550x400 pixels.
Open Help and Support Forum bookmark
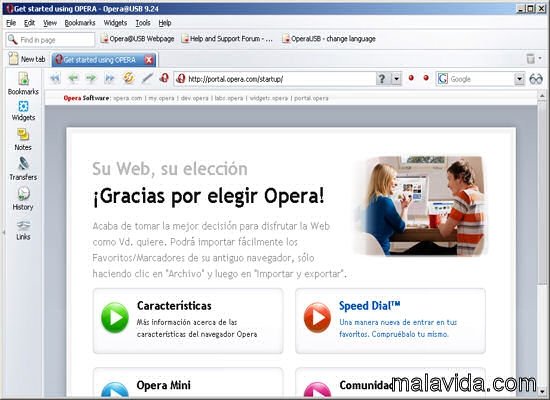[227, 39]
